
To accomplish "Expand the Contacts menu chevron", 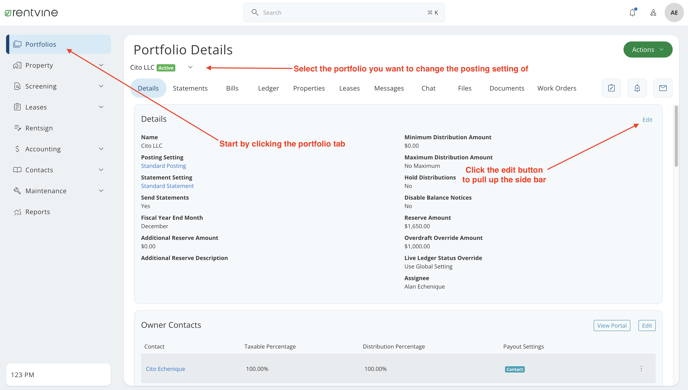I will point(101,170).
